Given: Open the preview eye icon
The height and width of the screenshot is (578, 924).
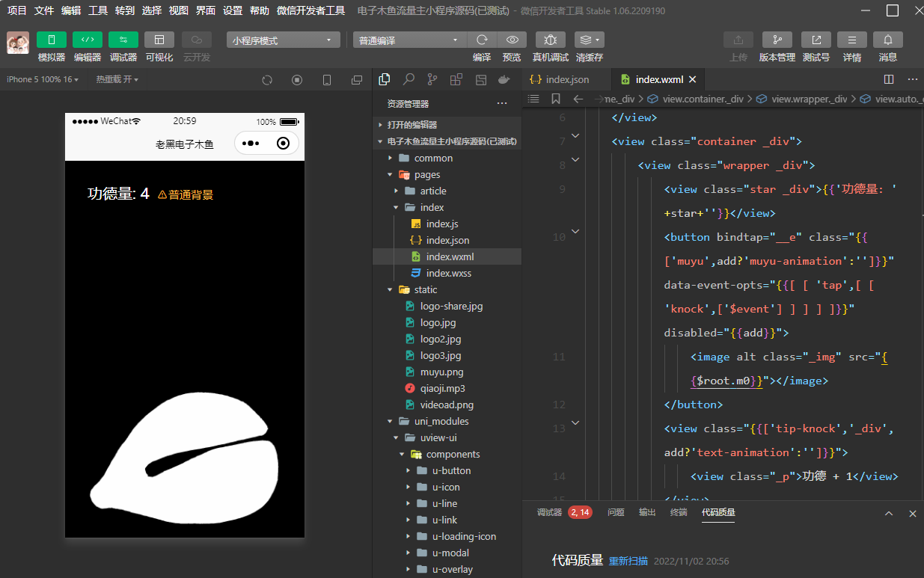Looking at the screenshot, I should coord(512,40).
